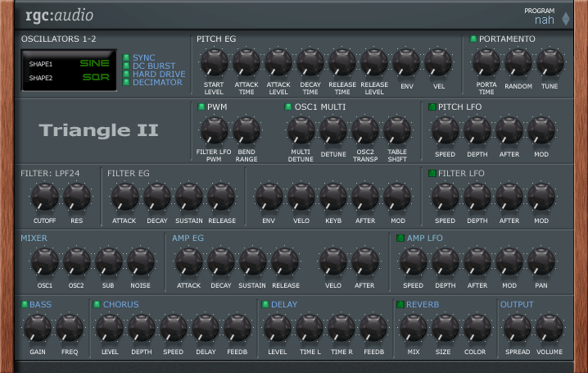588x373 pixels.
Task: Click the Output VOLUME knob
Action: 550,328
